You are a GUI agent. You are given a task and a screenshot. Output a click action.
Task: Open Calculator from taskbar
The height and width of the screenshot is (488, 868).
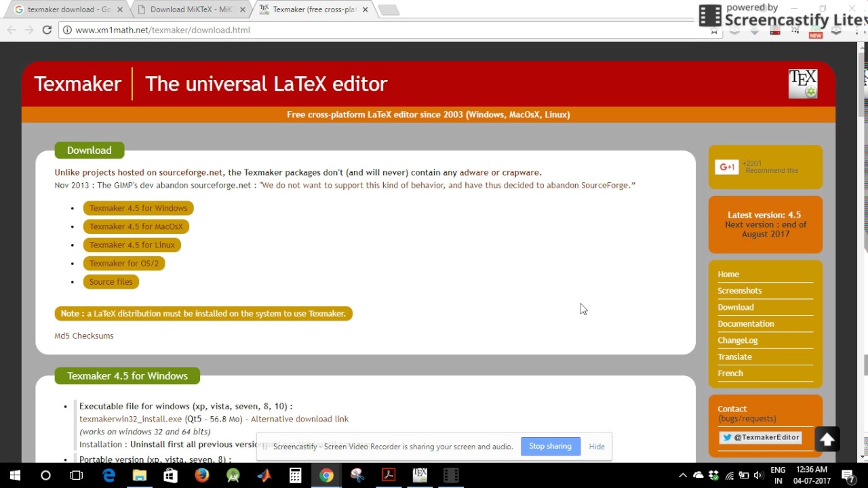coord(295,475)
